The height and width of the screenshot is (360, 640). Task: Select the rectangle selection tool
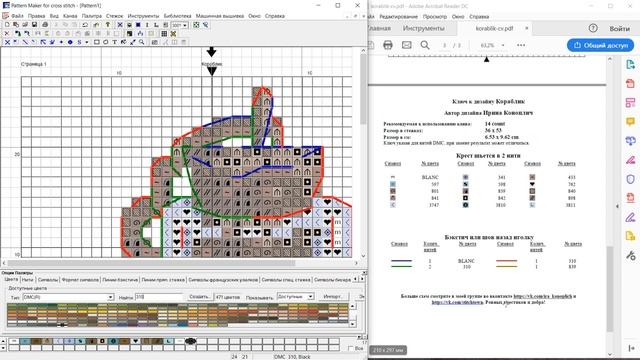(97, 42)
